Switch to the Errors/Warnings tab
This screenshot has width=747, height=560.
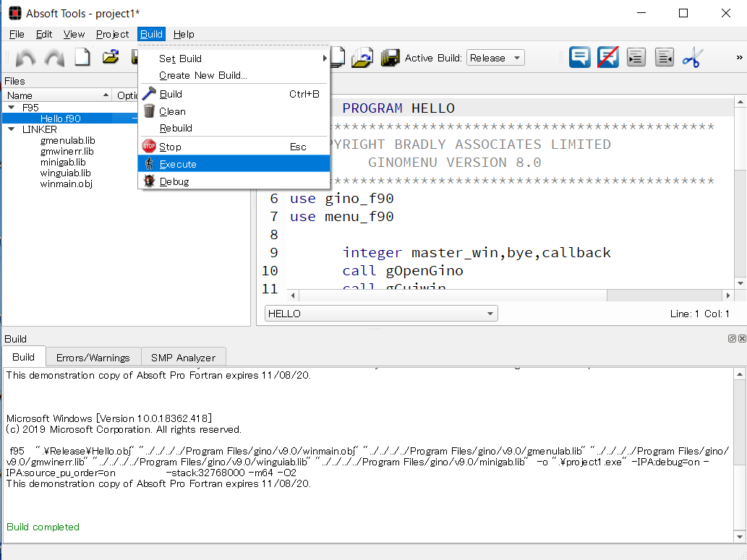point(93,358)
